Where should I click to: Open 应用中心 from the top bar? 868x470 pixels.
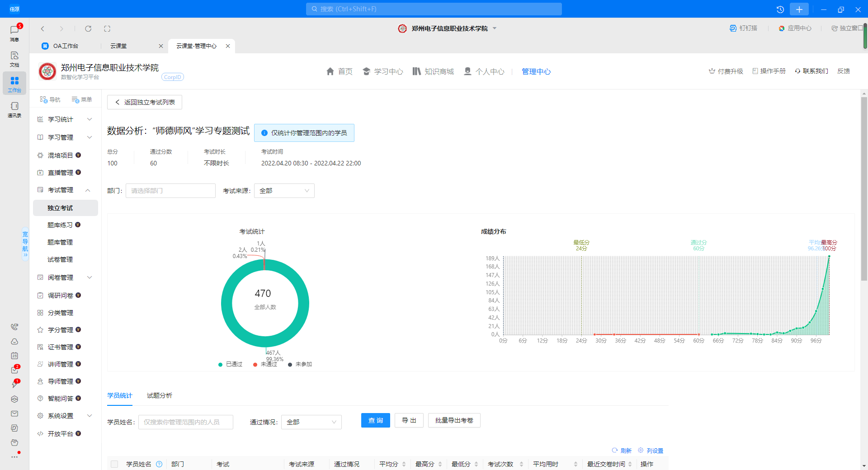tap(795, 28)
